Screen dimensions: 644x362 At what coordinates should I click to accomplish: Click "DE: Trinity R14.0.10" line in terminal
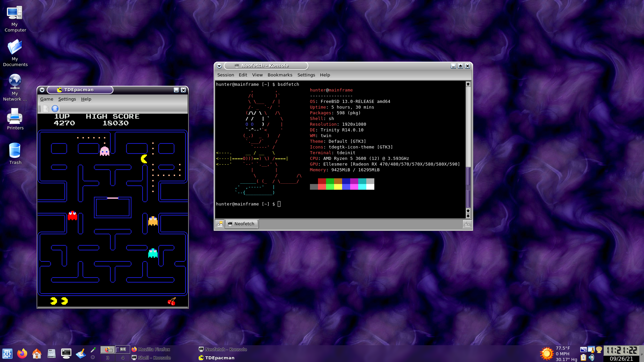tap(336, 130)
